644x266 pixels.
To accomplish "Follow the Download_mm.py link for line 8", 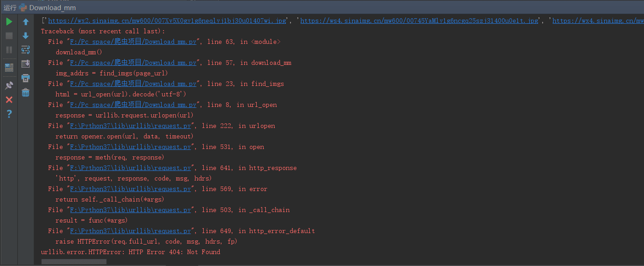I will (x=133, y=105).
